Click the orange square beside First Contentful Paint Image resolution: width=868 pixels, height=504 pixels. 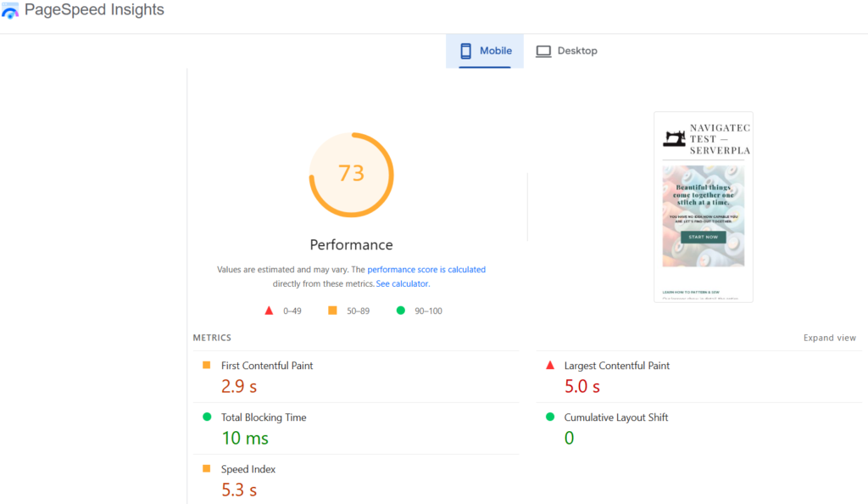(x=207, y=365)
